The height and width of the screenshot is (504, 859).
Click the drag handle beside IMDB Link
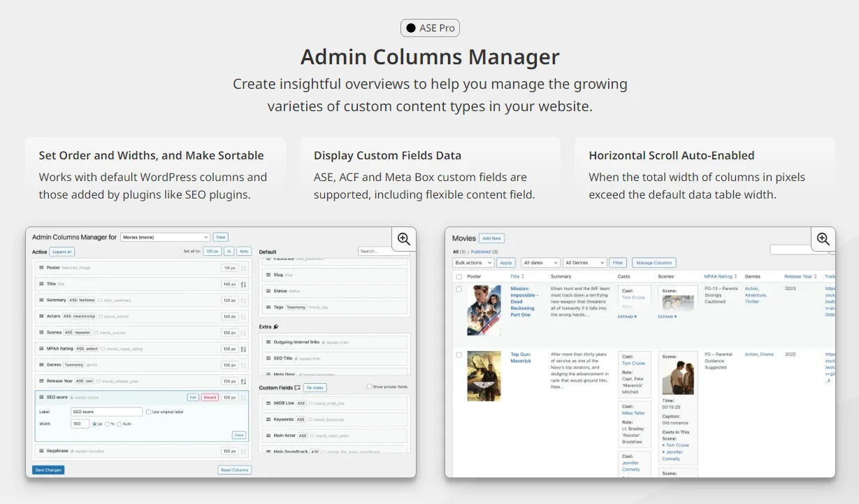click(x=268, y=403)
